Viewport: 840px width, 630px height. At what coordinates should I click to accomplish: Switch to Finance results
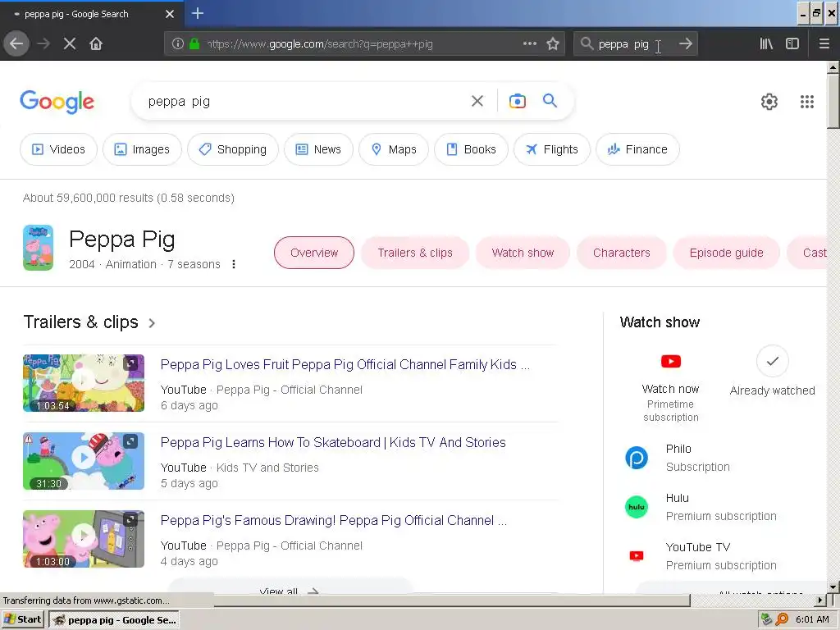pos(637,149)
